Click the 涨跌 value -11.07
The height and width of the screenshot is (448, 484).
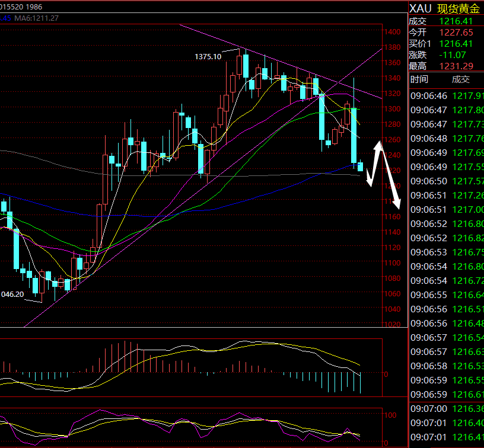coord(453,55)
